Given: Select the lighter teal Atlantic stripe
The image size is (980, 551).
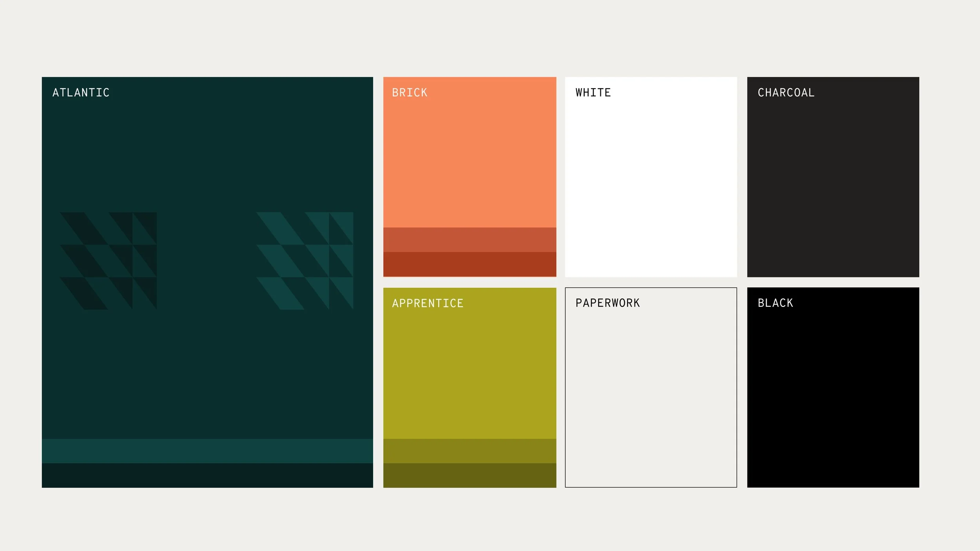Looking at the screenshot, I should (x=207, y=451).
